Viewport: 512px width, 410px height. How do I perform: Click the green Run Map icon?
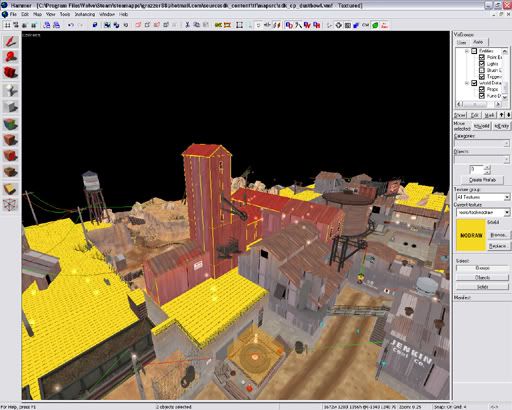[375, 25]
